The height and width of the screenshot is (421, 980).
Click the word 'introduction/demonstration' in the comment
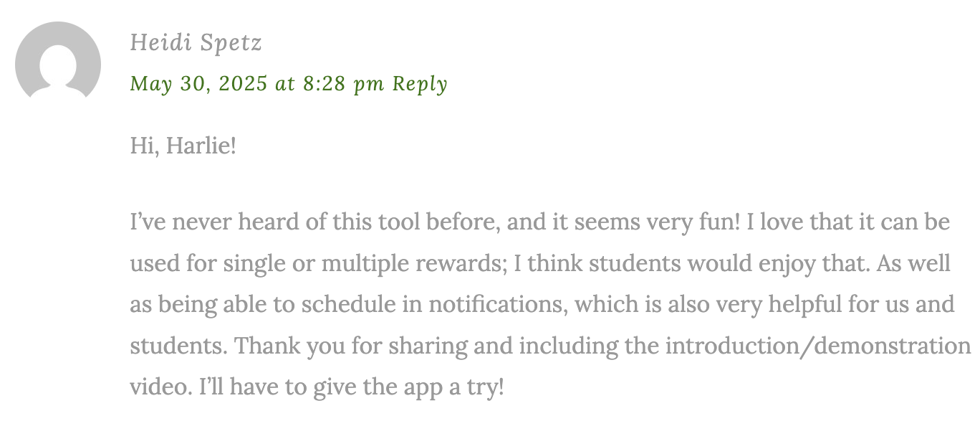click(818, 346)
